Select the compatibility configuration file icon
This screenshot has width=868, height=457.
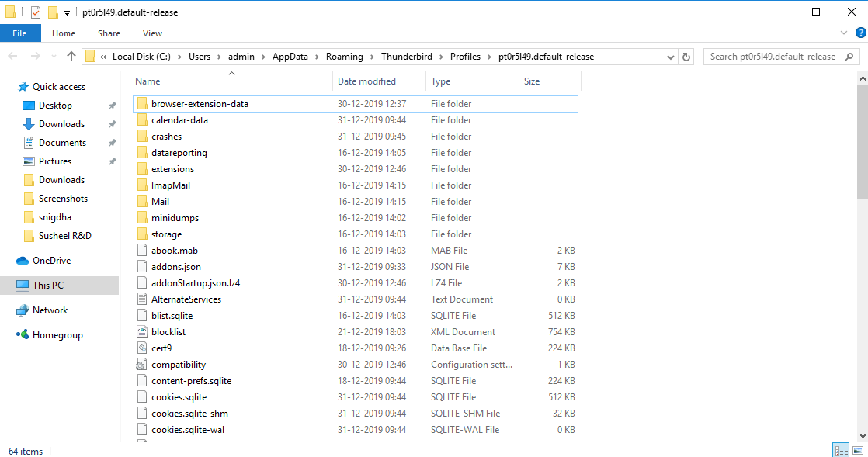point(141,365)
